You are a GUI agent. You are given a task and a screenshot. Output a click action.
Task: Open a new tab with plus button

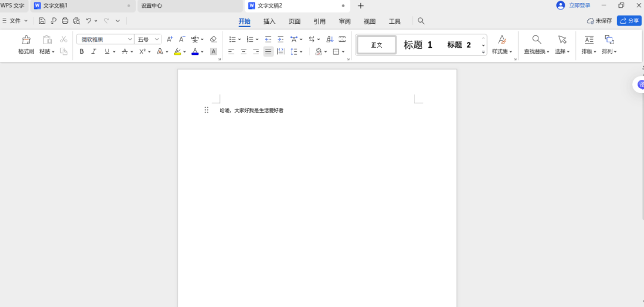(361, 6)
